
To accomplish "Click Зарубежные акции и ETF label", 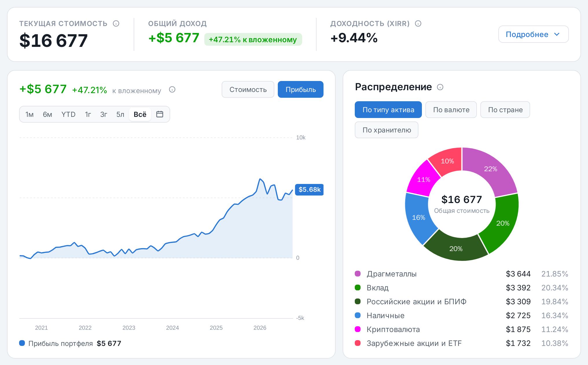I will coord(414,343).
